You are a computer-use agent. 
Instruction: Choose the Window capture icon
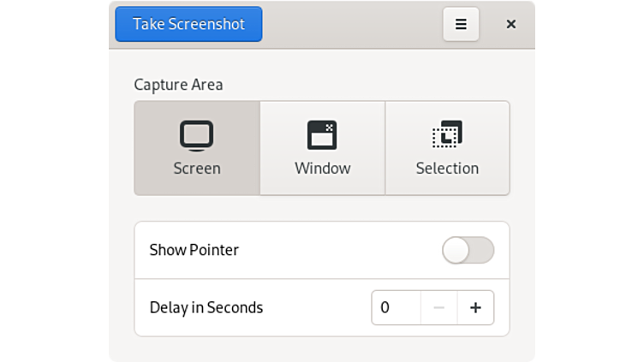pos(322,135)
